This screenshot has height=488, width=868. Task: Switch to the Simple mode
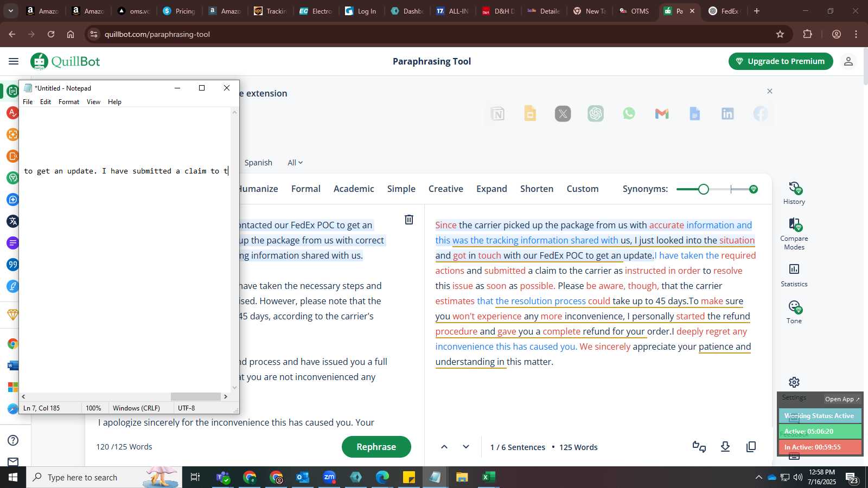click(401, 189)
